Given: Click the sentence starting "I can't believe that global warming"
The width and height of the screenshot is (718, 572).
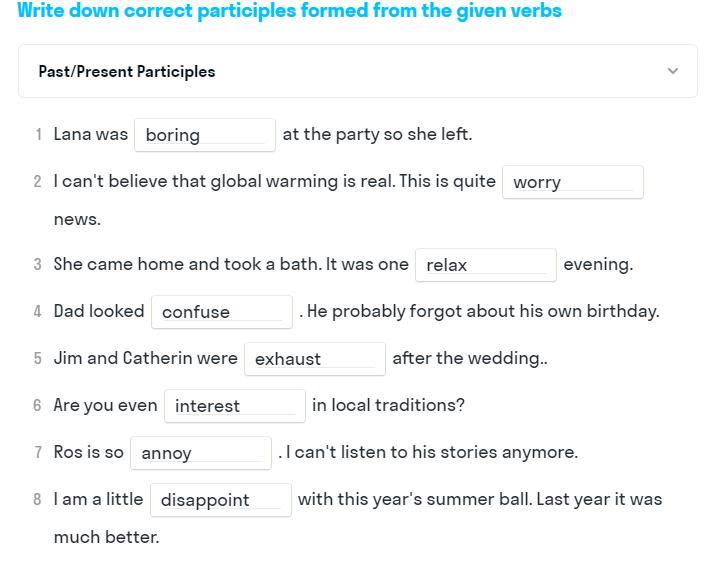Looking at the screenshot, I should [274, 181].
